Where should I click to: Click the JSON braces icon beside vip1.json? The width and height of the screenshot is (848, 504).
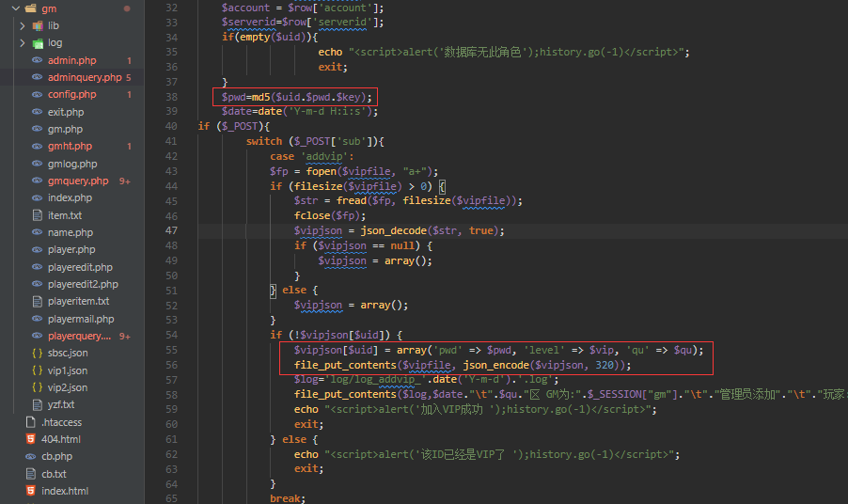click(37, 370)
